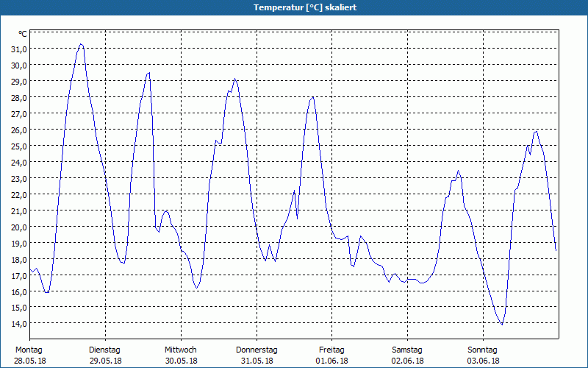Click the 28,0 y-axis label
Image resolution: width=588 pixels, height=368 pixels.
(x=18, y=97)
